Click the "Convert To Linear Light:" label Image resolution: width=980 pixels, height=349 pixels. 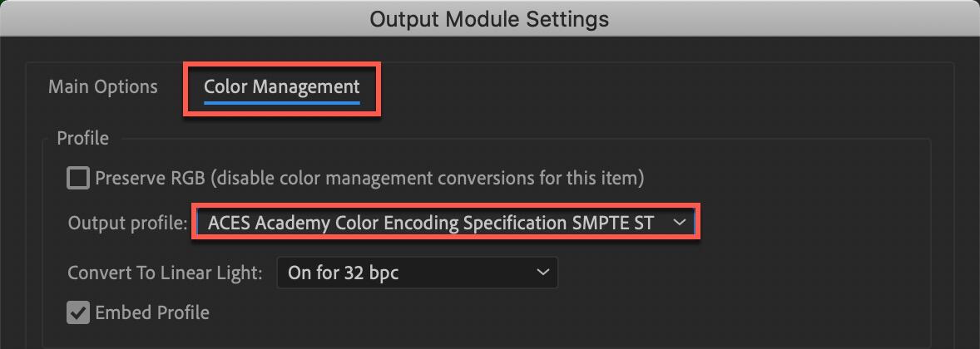click(166, 272)
